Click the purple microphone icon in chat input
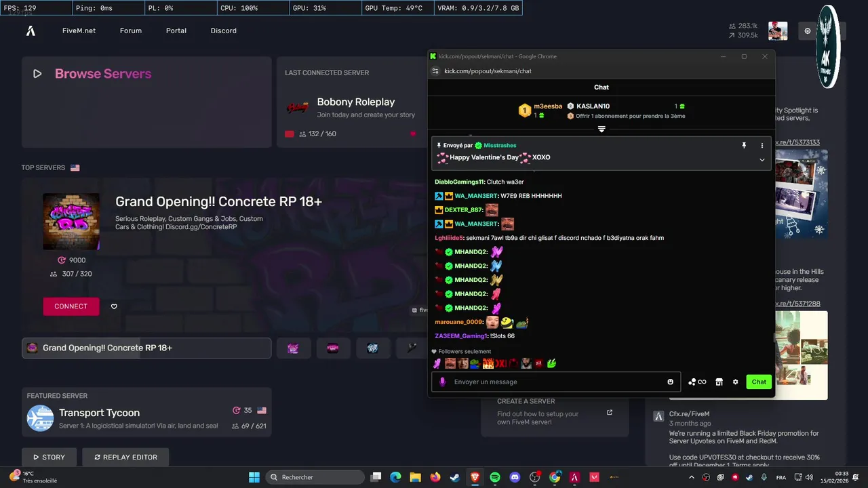The height and width of the screenshot is (488, 868). [x=443, y=382]
